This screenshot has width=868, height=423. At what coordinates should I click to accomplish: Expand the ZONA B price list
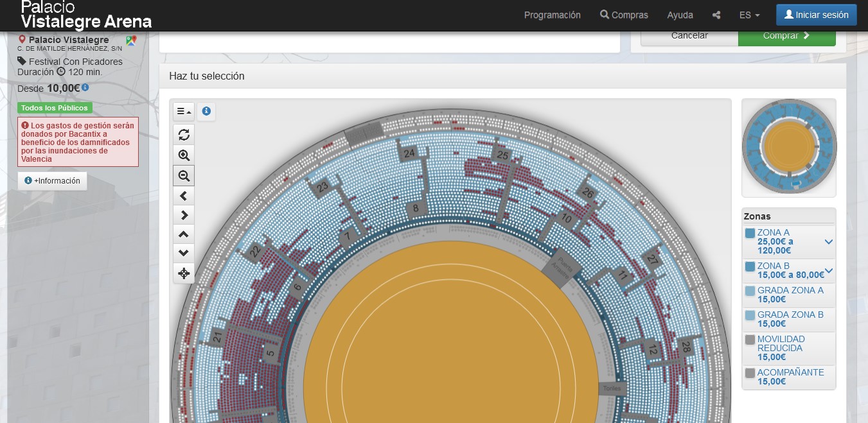coord(828,270)
